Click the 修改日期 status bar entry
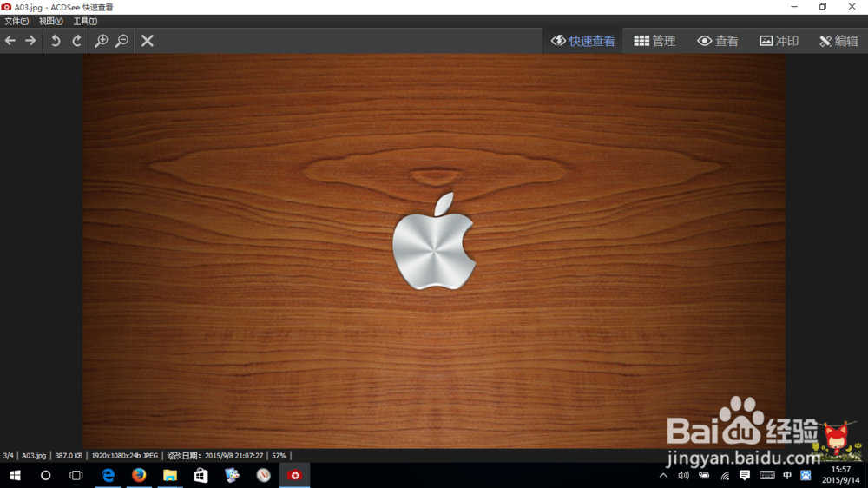 (x=214, y=455)
